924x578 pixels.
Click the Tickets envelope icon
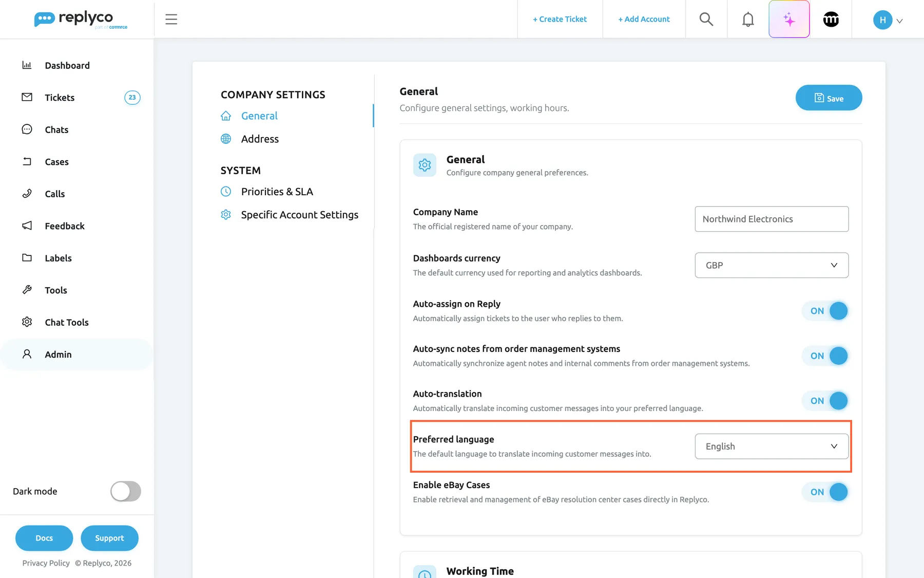pos(27,97)
